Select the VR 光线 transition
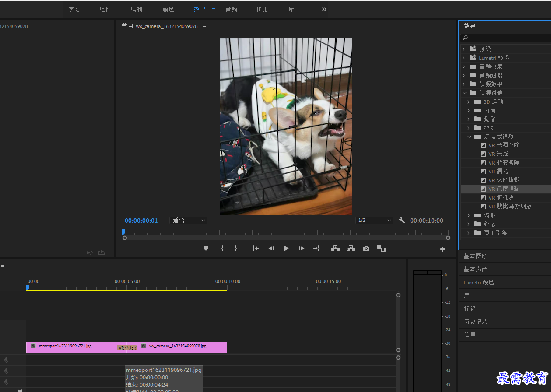 click(498, 154)
